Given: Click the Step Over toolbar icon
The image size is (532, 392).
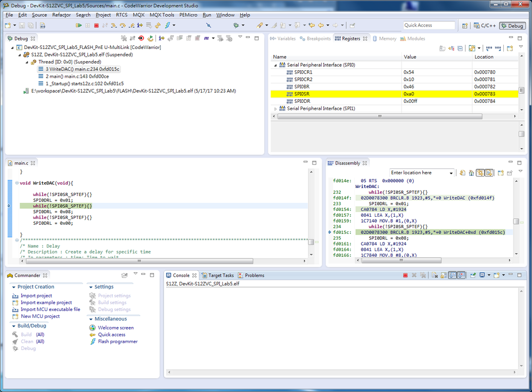Looking at the screenshot, I should point(123,25).
